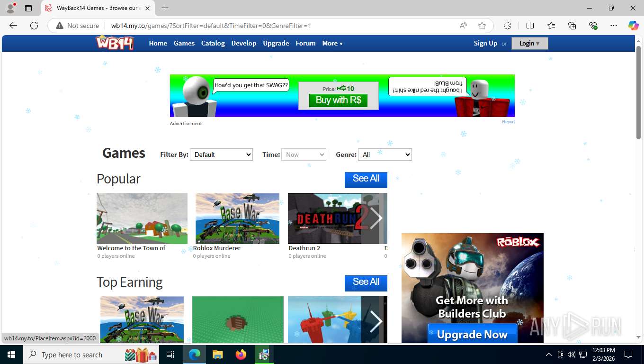Open the Welcome to the Town thumbnail
644x364 pixels.
click(x=142, y=218)
